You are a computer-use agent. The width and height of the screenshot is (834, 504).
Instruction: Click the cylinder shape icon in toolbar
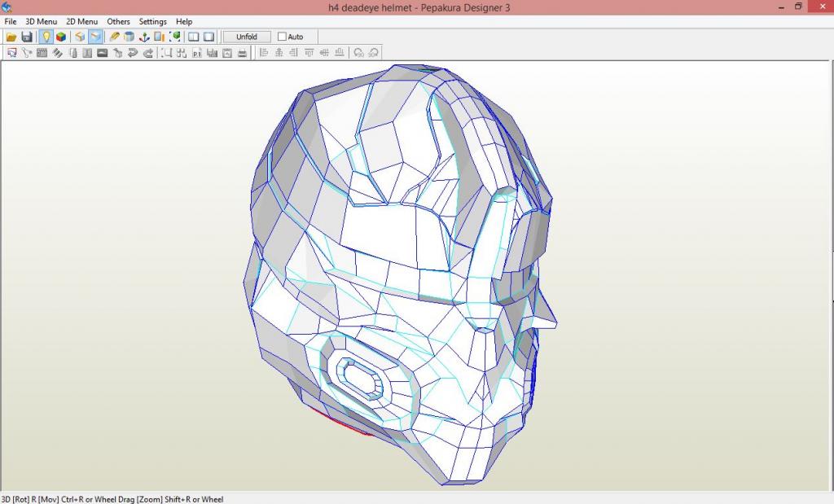129,37
